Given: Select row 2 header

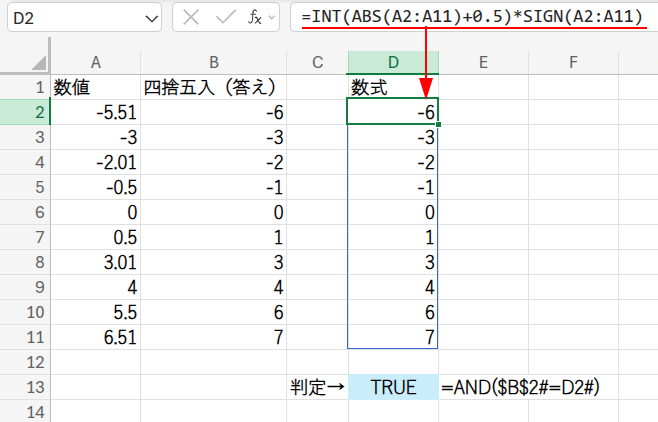Looking at the screenshot, I should pos(24,112).
